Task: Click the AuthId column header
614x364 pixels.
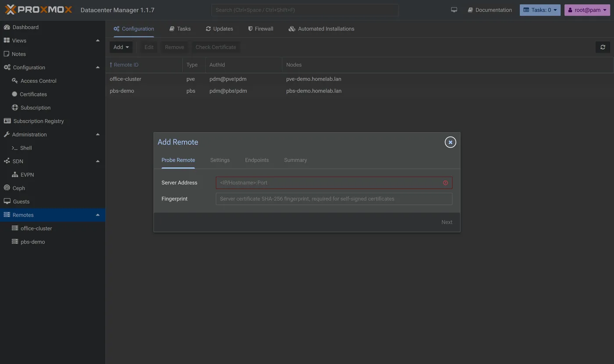Action: [x=243, y=65]
